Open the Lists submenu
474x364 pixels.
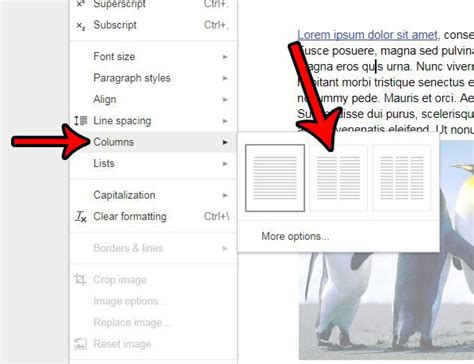tap(154, 163)
